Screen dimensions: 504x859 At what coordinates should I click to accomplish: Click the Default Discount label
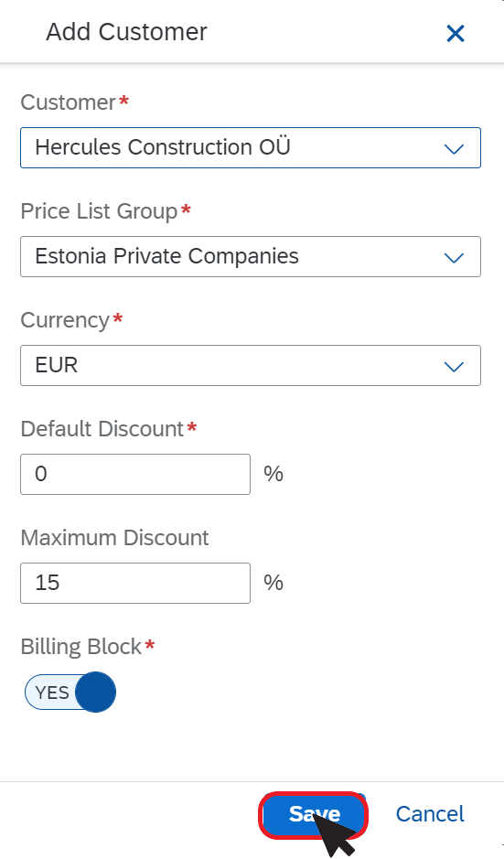tap(102, 429)
